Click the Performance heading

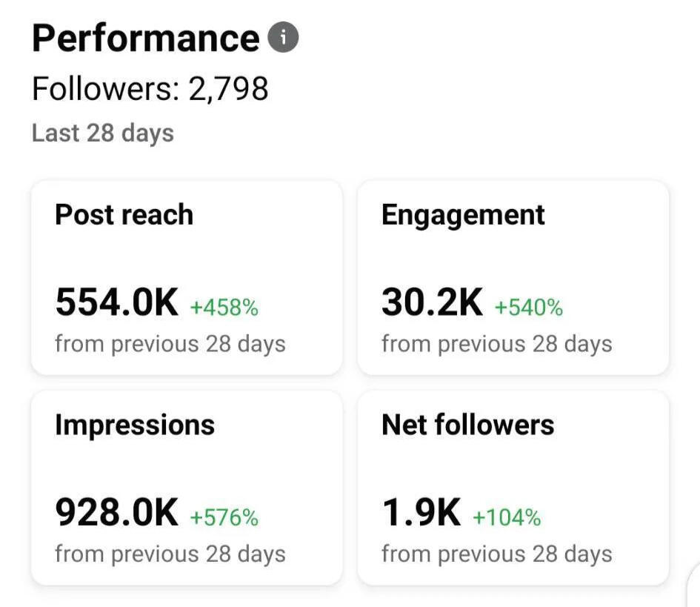point(146,39)
